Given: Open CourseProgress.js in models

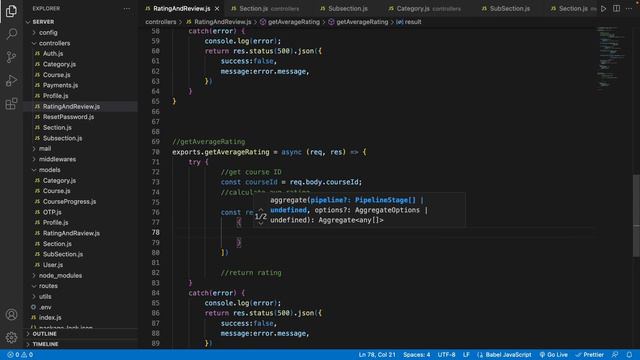Looking at the screenshot, I should [x=80, y=202].
